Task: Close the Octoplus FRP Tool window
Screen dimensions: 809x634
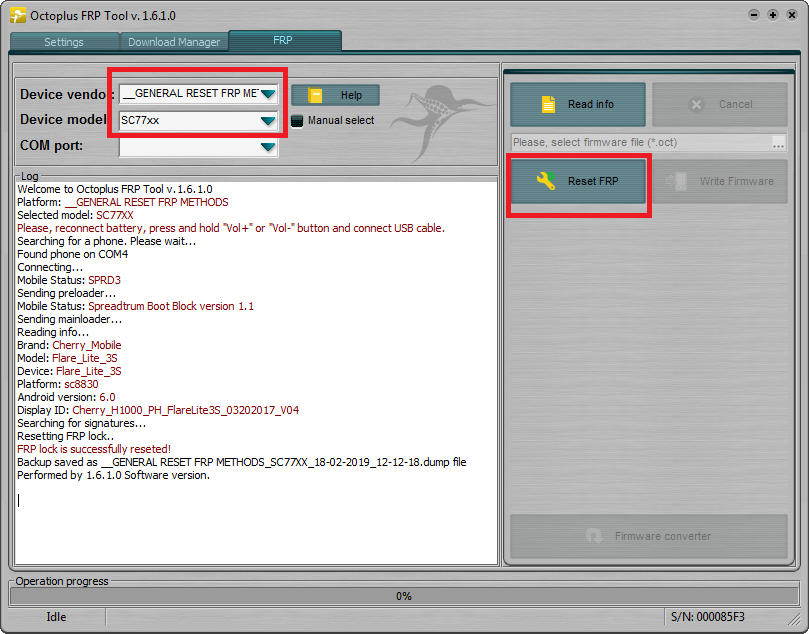Action: click(791, 15)
